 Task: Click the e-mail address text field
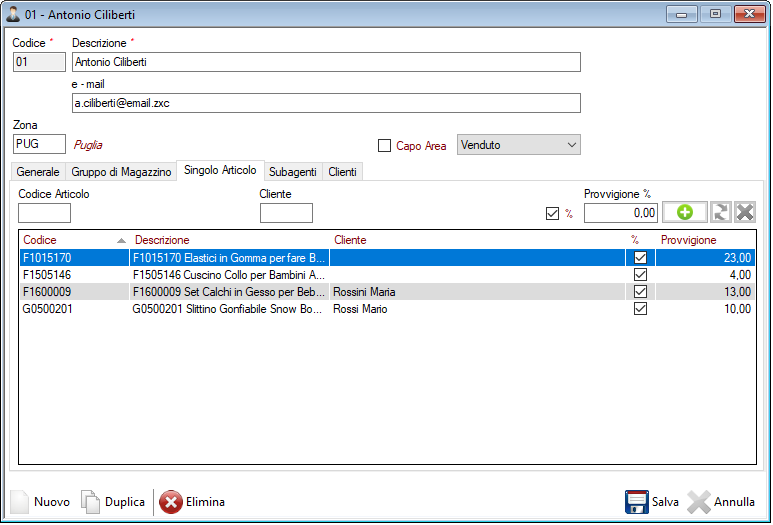(x=326, y=103)
